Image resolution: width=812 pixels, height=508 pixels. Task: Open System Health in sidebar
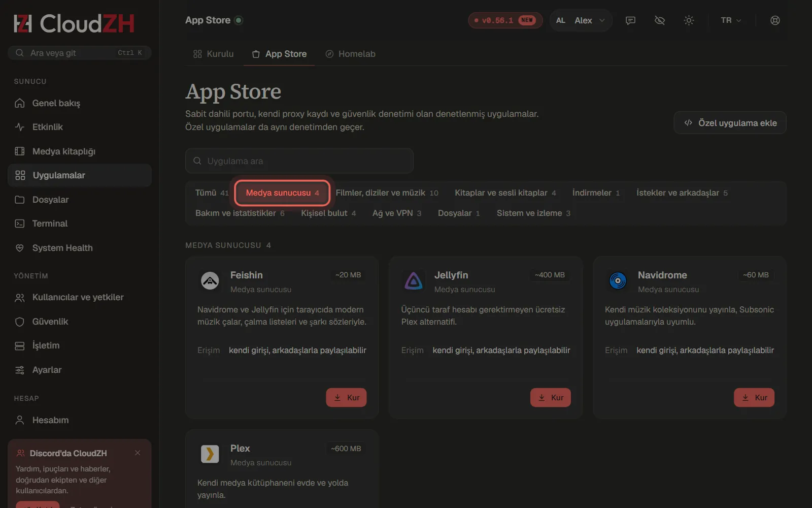point(79,248)
